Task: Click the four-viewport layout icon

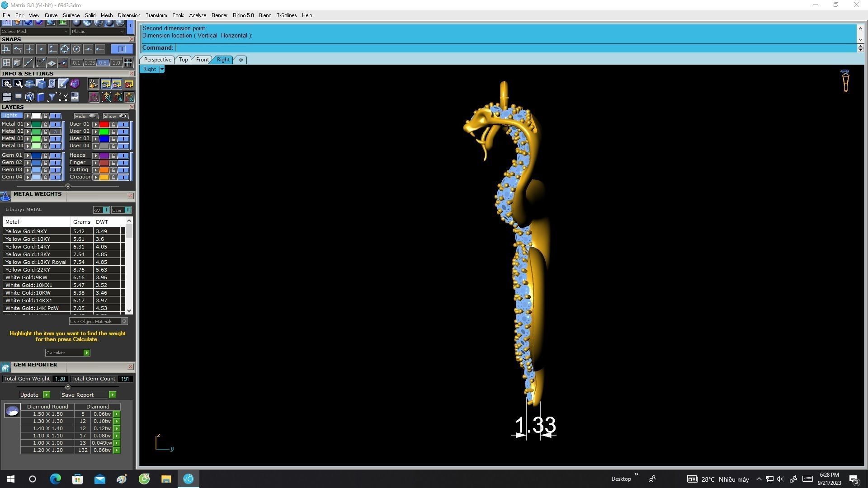Action: [x=7, y=97]
